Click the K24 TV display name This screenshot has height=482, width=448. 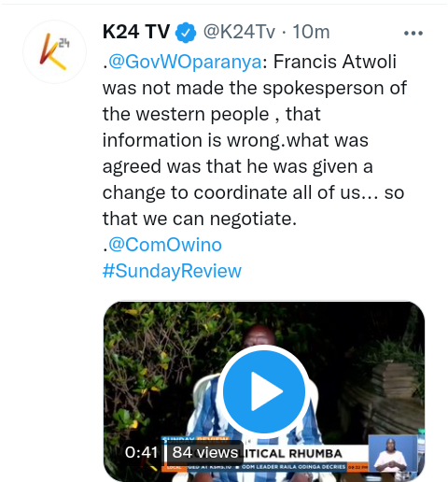click(136, 32)
